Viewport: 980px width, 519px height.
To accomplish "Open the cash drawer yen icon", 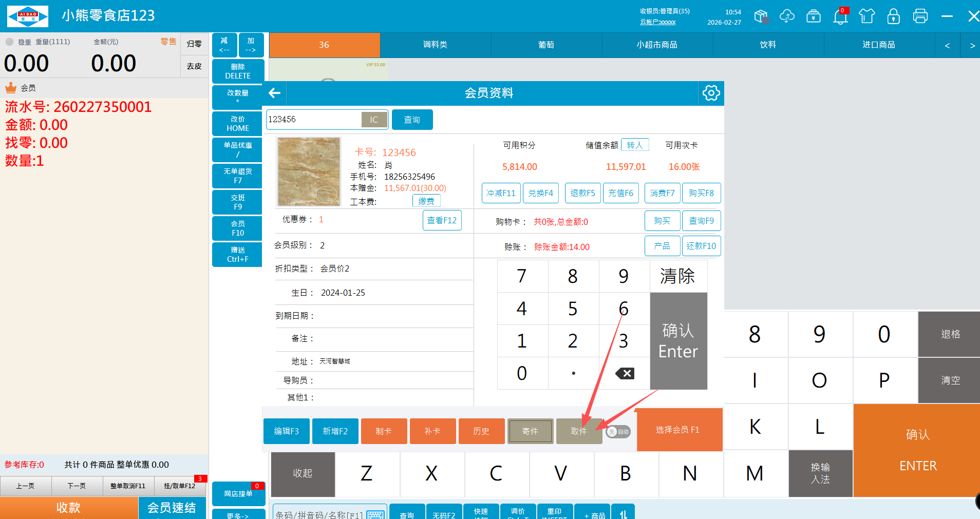I will 814,16.
